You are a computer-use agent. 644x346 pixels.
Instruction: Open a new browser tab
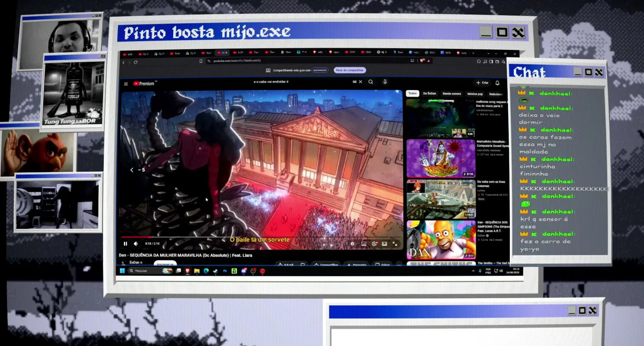(x=473, y=53)
